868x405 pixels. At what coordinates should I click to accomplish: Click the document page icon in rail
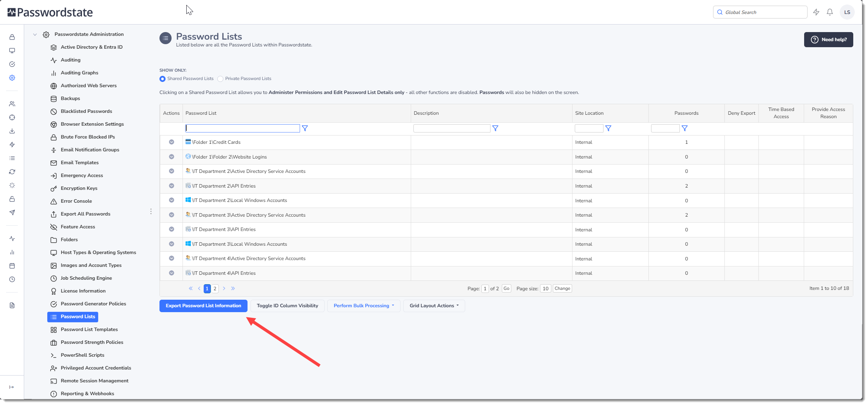12,305
